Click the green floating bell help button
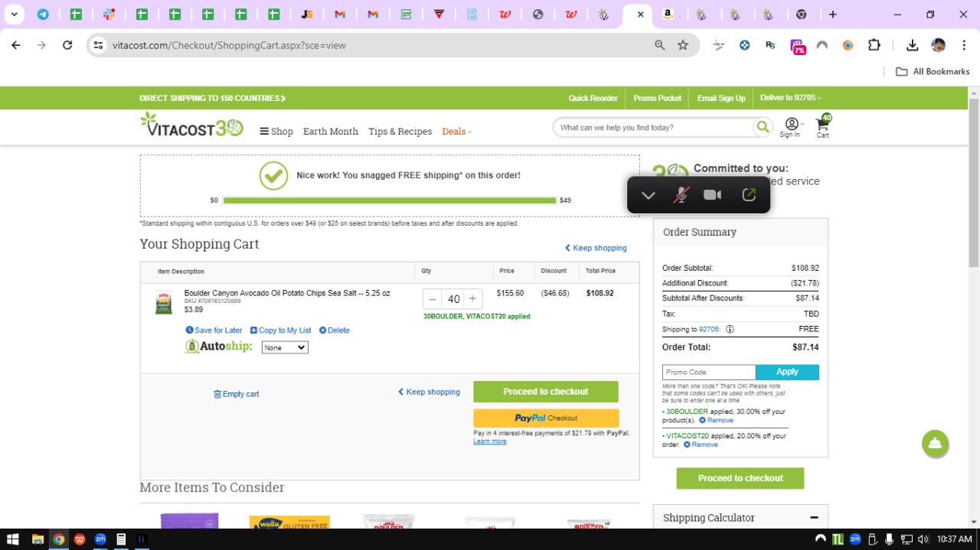Viewport: 980px width, 550px height. [x=935, y=444]
